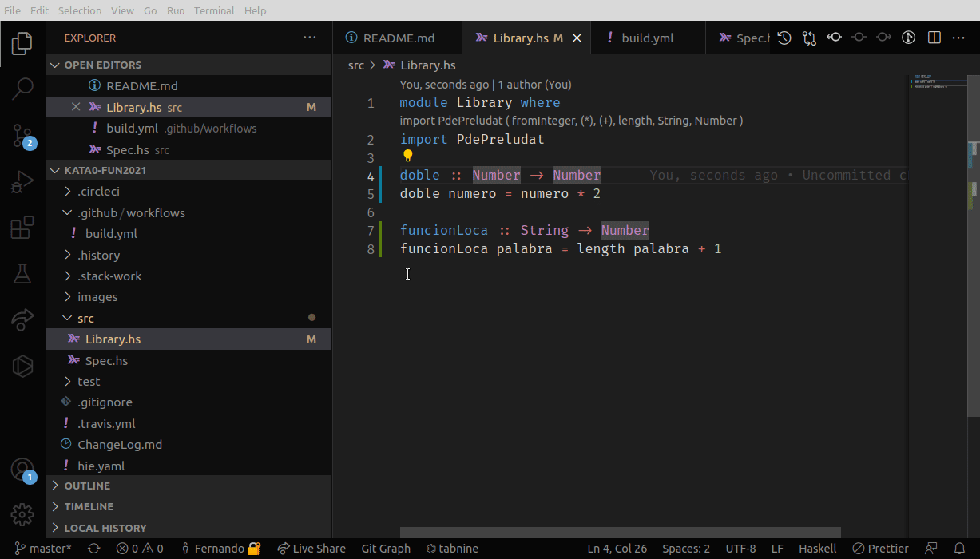Open Spec.hs under src folder
Viewport: 980px width, 559px height.
click(188, 360)
